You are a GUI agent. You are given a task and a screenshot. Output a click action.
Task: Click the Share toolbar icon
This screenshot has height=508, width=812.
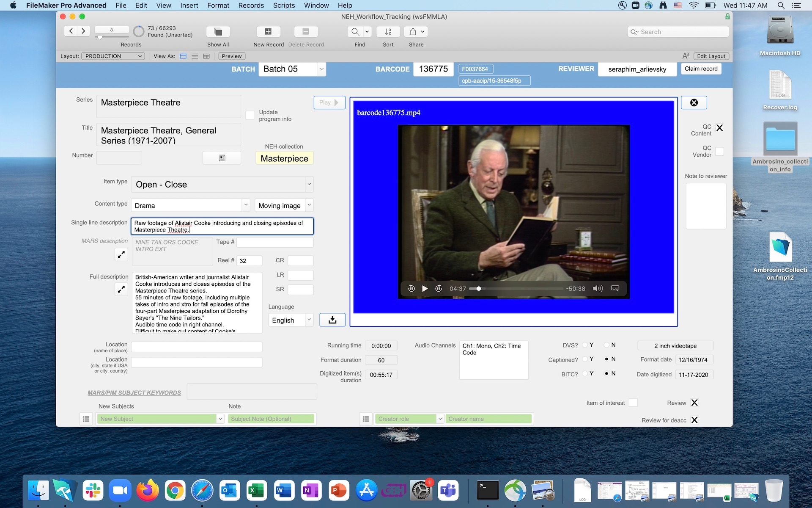413,32
